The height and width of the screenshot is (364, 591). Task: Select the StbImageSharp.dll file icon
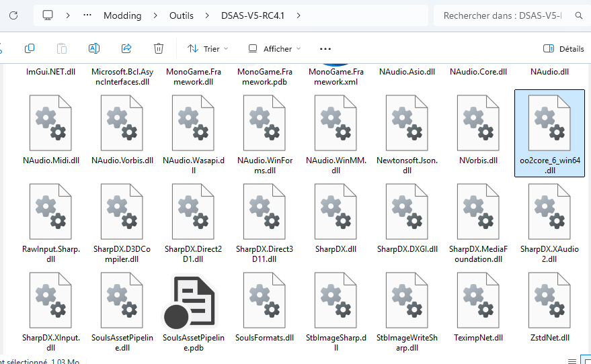[x=336, y=301]
